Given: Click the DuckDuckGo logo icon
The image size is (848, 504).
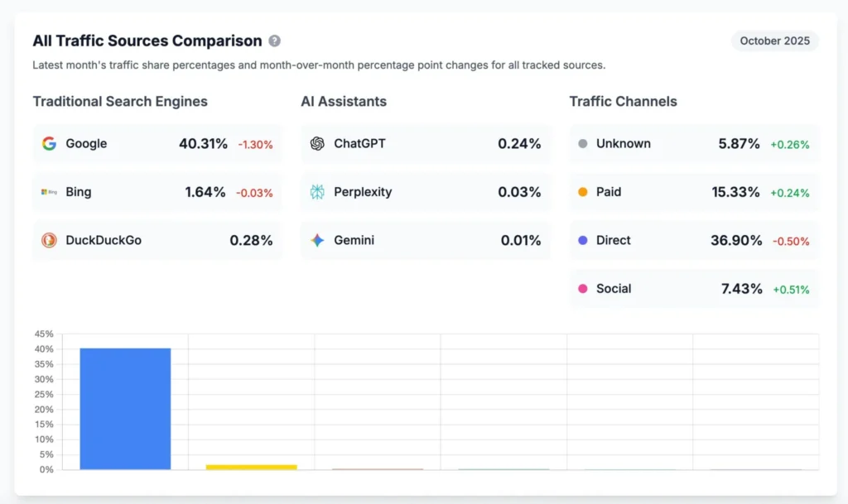Looking at the screenshot, I should 51,241.
